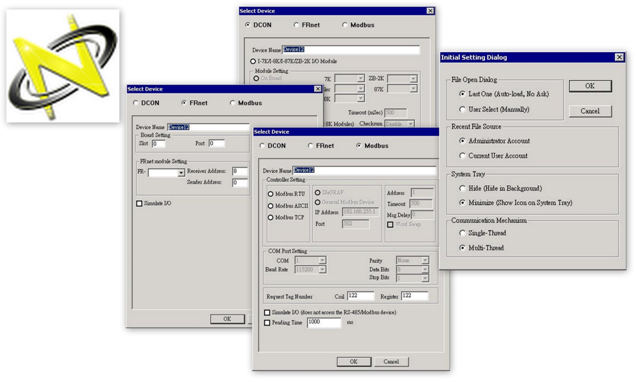Expand the Baud Rate dropdown

pos(322,269)
